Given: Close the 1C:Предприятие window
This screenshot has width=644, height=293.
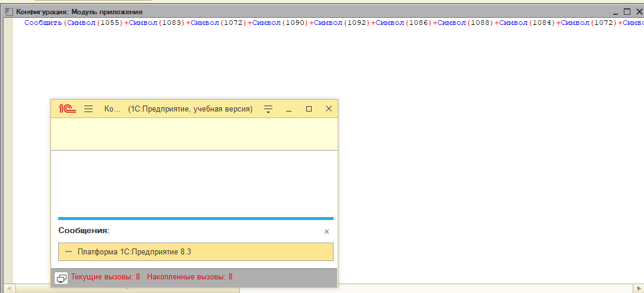Looking at the screenshot, I should [x=329, y=109].
